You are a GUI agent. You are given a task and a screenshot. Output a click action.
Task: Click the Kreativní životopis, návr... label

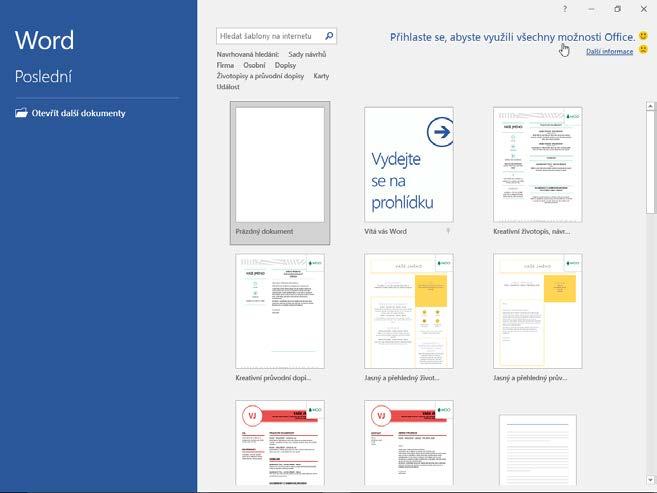click(x=532, y=231)
